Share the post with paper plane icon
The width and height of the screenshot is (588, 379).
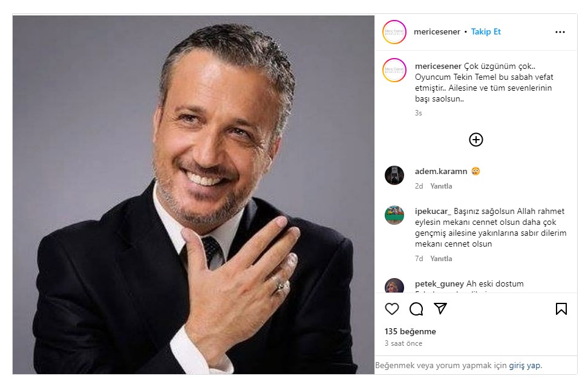(x=440, y=309)
